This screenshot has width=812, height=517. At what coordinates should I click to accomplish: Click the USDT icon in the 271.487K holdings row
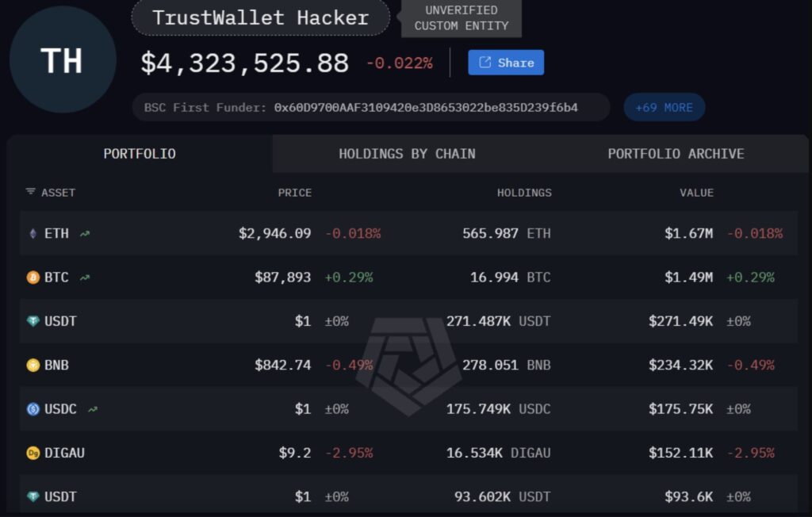[x=33, y=322]
